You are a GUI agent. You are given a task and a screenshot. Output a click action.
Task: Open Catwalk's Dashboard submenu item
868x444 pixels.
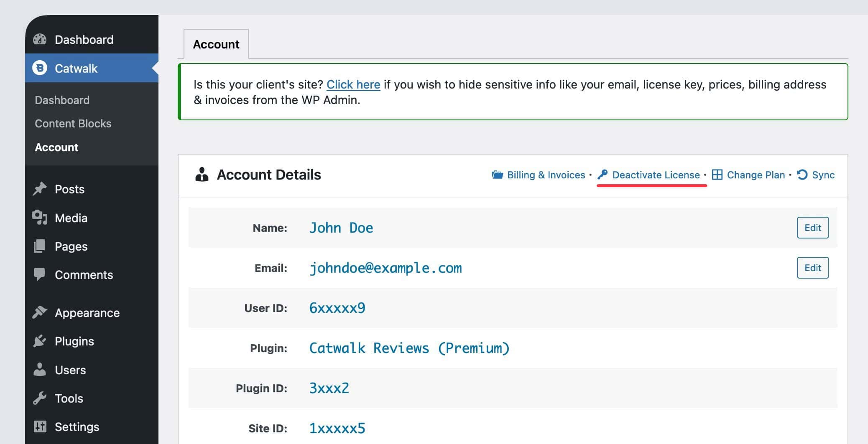point(62,100)
